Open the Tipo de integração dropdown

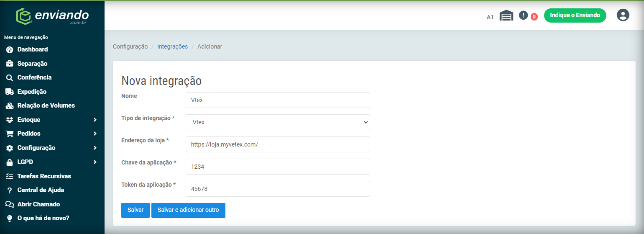click(x=278, y=122)
